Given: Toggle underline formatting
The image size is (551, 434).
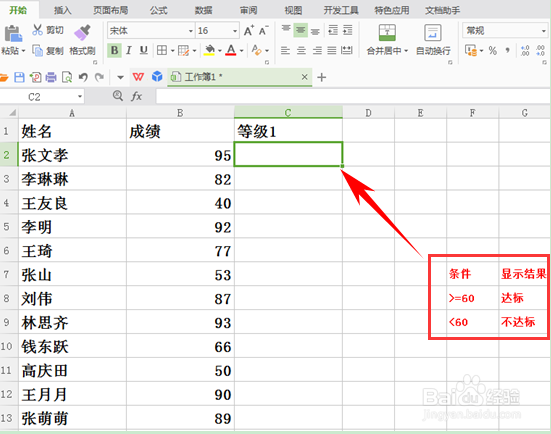Looking at the screenshot, I should pos(143,51).
